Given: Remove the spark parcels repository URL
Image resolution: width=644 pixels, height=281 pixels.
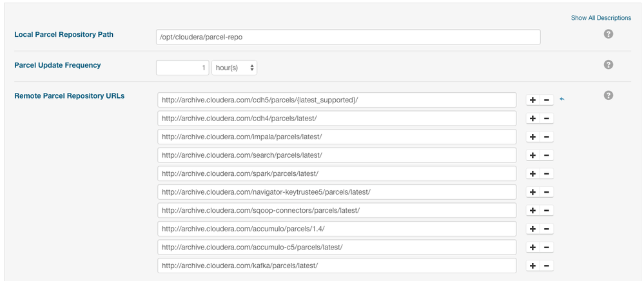Looking at the screenshot, I should click(547, 174).
